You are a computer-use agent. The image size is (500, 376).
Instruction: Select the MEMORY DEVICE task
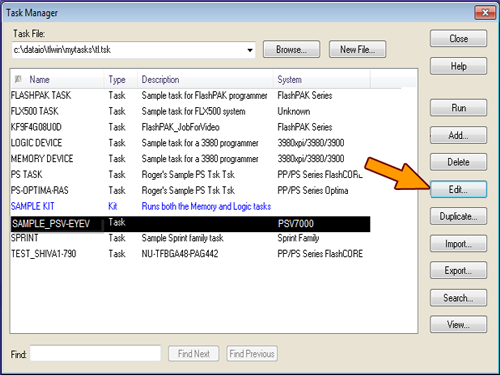[190, 159]
